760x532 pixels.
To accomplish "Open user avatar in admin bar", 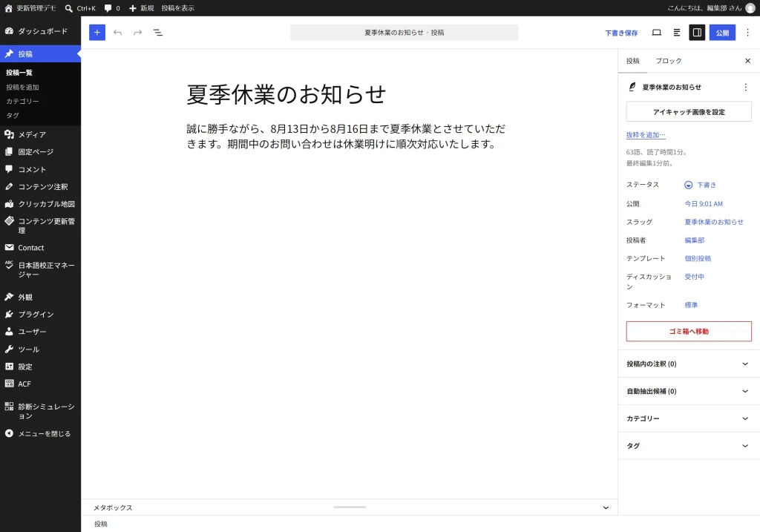I will (750, 8).
